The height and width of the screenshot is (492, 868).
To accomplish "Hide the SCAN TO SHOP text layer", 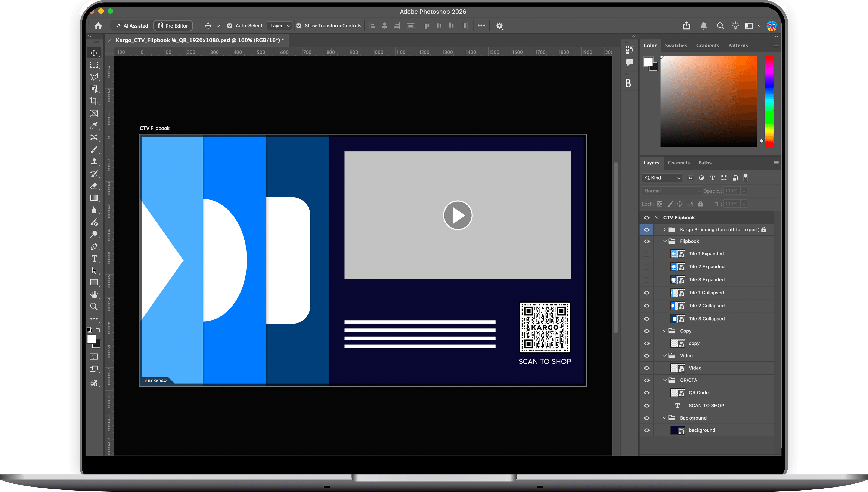I will [646, 405].
